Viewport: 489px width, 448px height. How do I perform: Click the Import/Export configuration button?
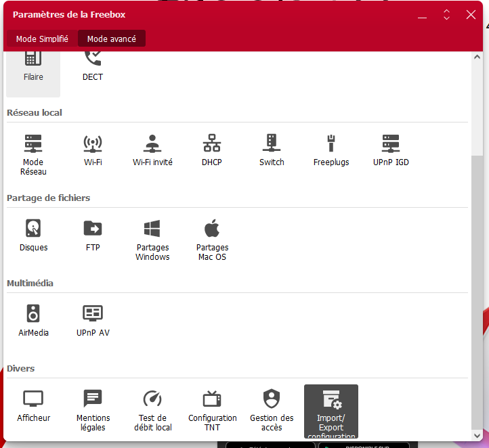(x=331, y=411)
